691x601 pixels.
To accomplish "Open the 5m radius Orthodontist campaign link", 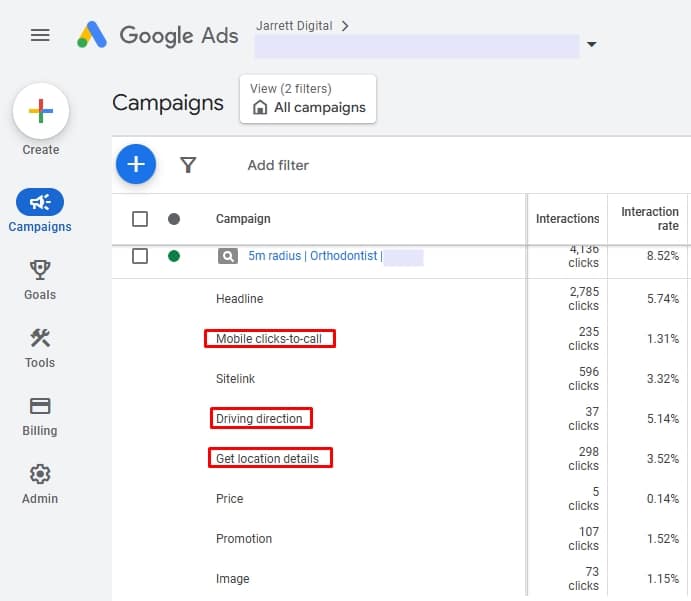I will 313,256.
